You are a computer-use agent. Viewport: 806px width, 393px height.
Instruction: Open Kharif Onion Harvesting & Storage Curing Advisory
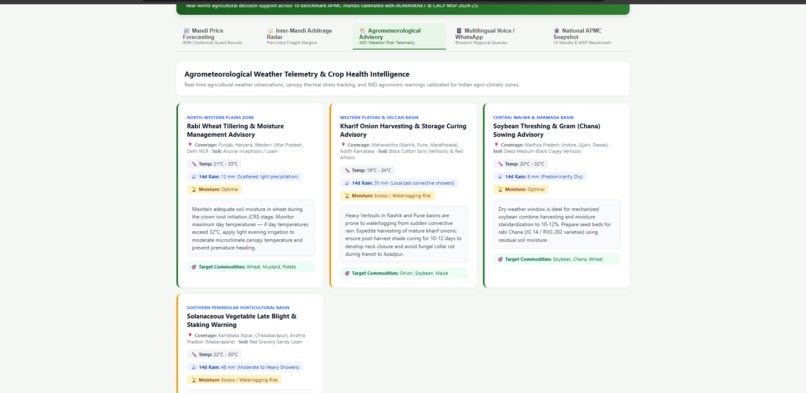(403, 130)
